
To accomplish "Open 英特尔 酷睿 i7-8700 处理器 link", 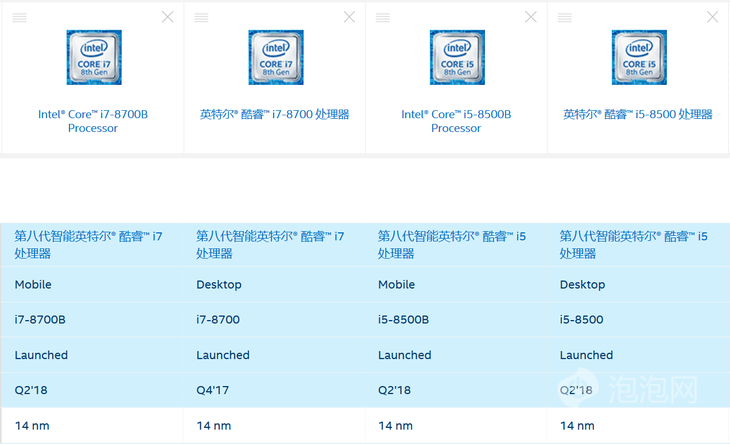I will [275, 114].
